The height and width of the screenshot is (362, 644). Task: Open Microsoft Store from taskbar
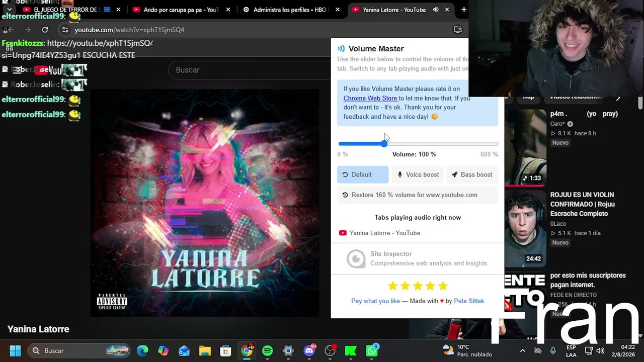pyautogui.click(x=225, y=350)
